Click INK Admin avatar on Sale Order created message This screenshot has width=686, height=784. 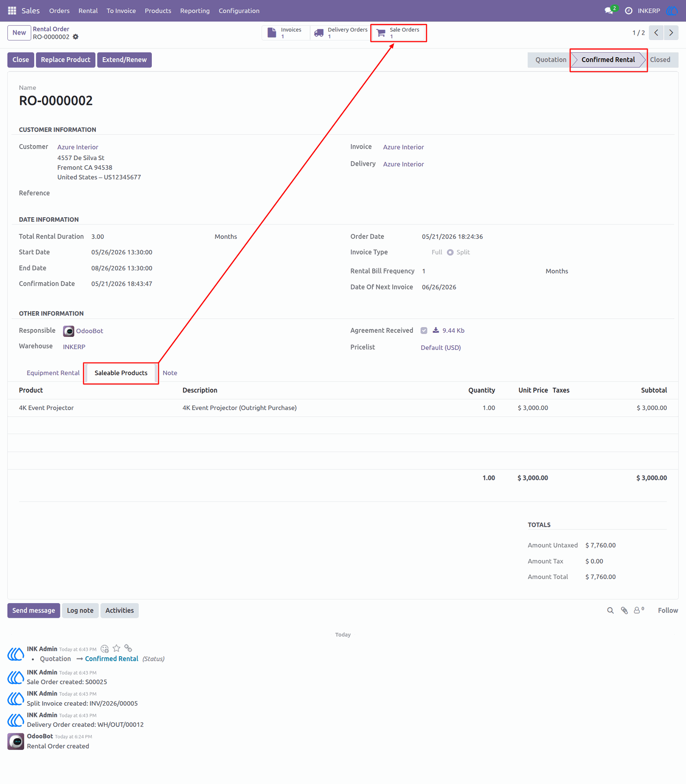(x=16, y=677)
